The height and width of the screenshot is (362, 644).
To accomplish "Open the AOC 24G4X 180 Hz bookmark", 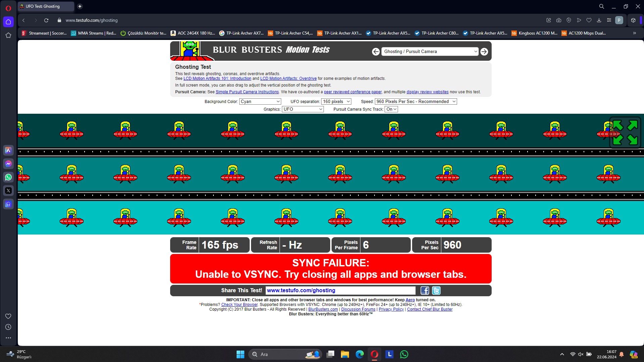I will [193, 33].
